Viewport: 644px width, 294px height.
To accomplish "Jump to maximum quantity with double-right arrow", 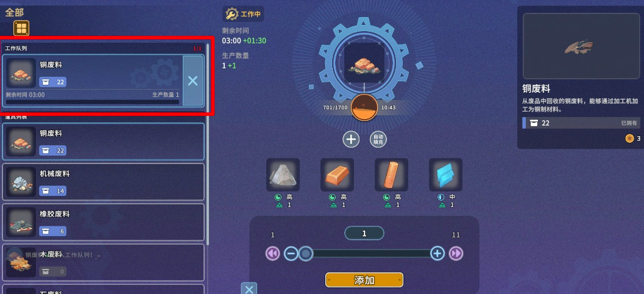I will pyautogui.click(x=456, y=253).
